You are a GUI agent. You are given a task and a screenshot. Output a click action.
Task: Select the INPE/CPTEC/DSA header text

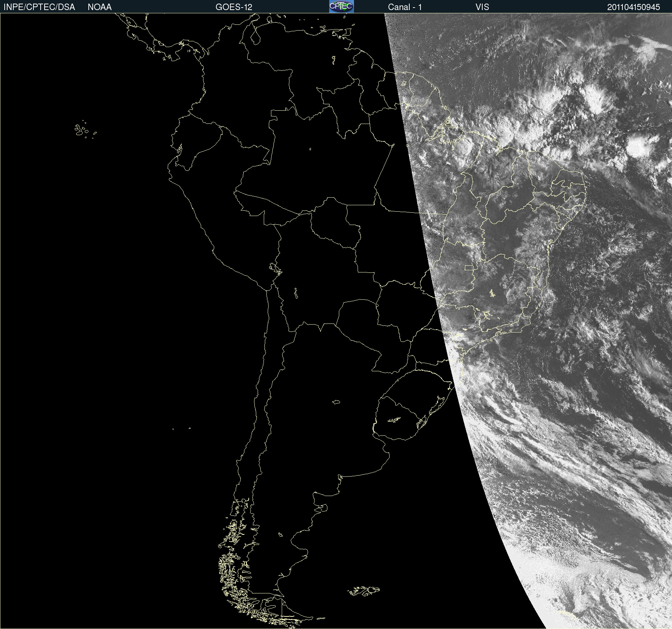pos(39,7)
